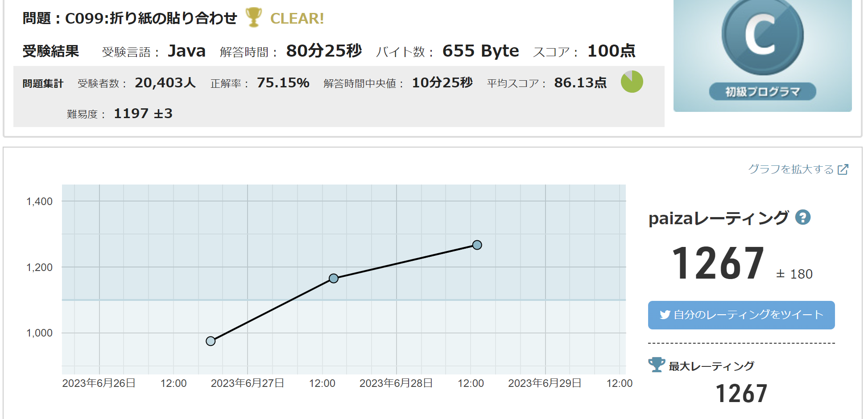
Task: Click the problem title C099:折り紙の貼り合わせ
Action: point(151,18)
